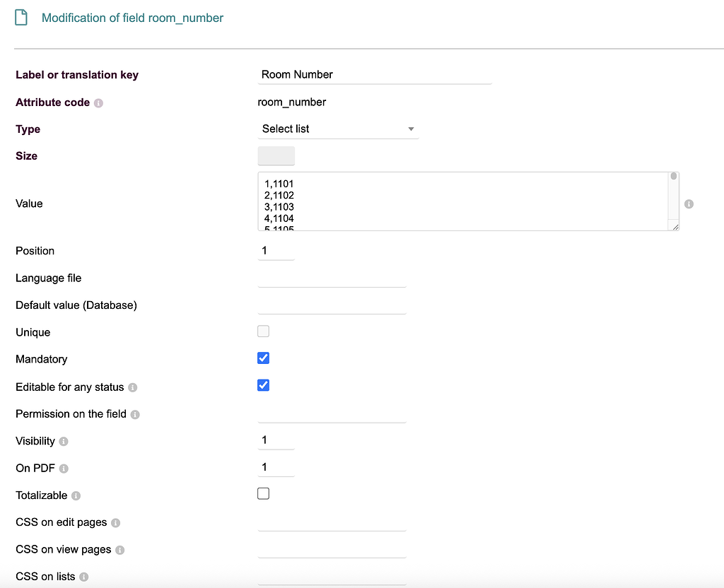Screen dimensions: 724x588
Task: Enable the Unique checkbox
Action: point(263,331)
